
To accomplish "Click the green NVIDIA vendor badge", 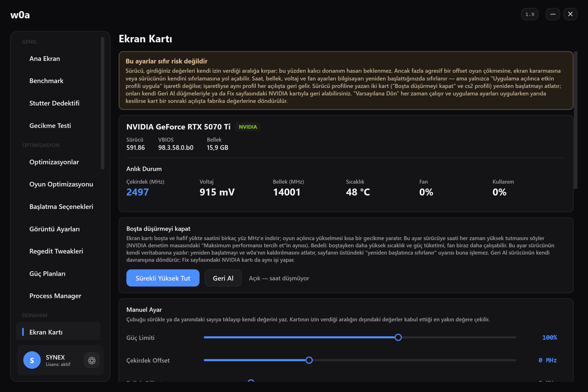I will point(248,127).
